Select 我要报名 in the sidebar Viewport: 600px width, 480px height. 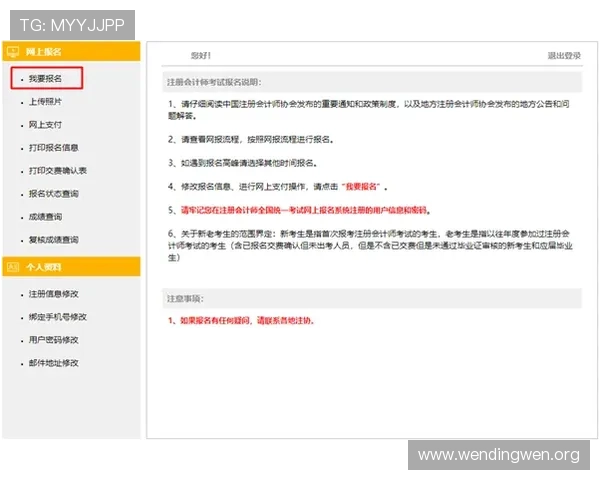pyautogui.click(x=45, y=79)
